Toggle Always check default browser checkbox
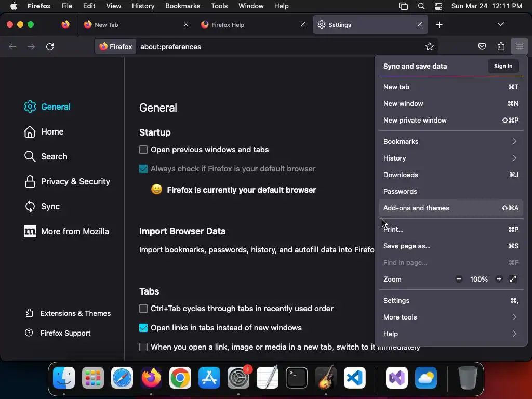 point(143,169)
